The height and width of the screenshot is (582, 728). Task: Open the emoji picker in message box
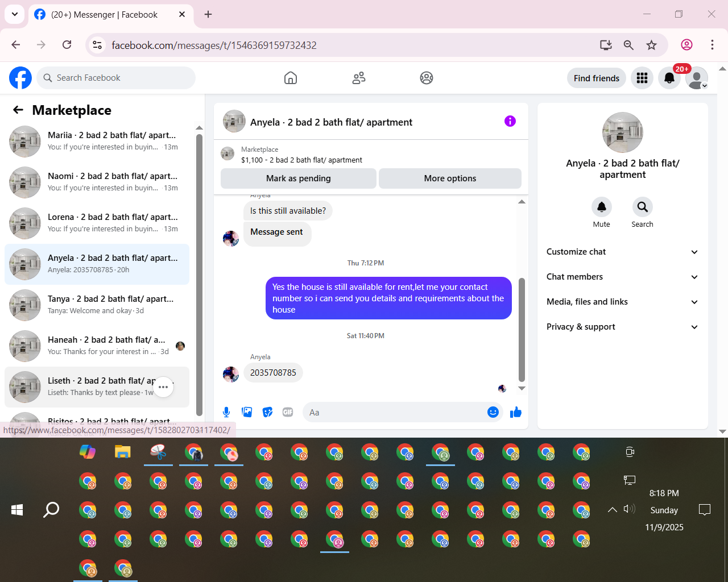click(493, 412)
